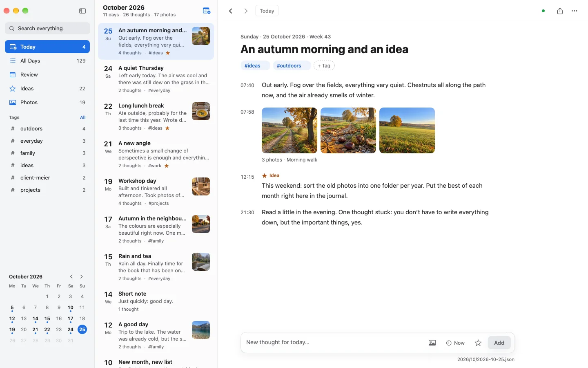588x368 pixels.
Task: Click the + Tag button
Action: point(324,65)
